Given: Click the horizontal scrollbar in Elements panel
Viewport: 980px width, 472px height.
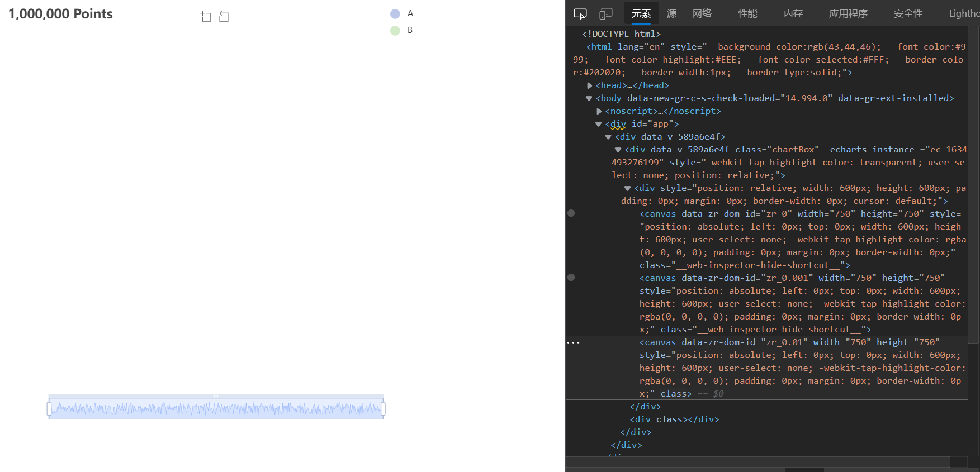Looking at the screenshot, I should (758, 462).
